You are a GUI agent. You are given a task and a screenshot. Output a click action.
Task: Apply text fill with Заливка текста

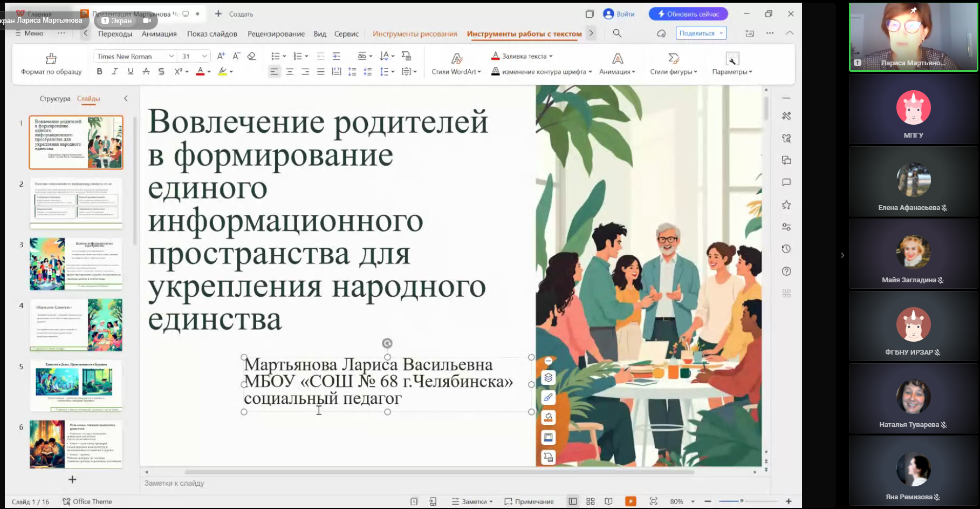coord(520,55)
